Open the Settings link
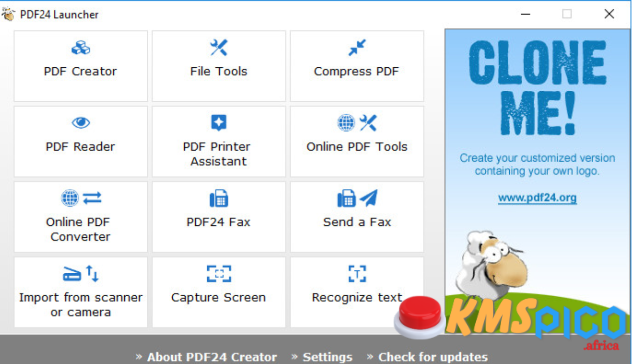The height and width of the screenshot is (364, 639). pos(327,357)
